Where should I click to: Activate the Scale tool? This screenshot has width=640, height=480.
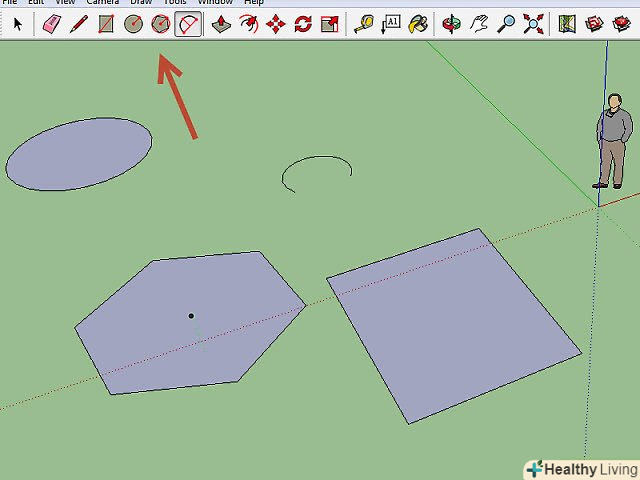330,24
